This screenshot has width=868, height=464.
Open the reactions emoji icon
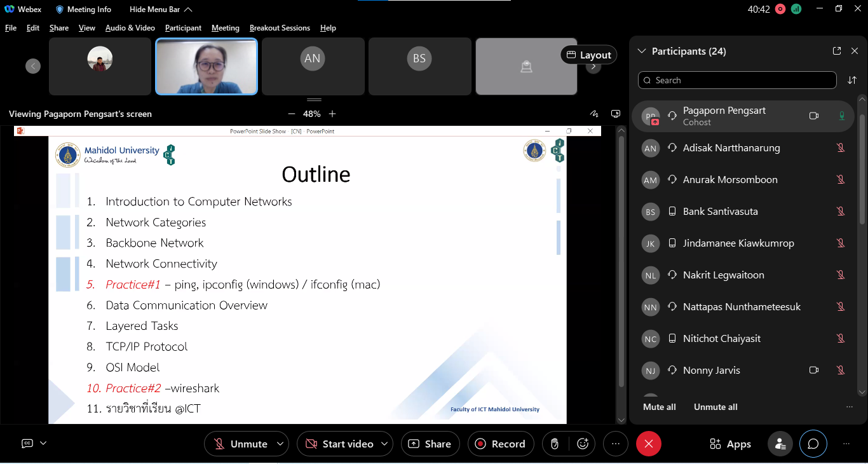coord(583,444)
